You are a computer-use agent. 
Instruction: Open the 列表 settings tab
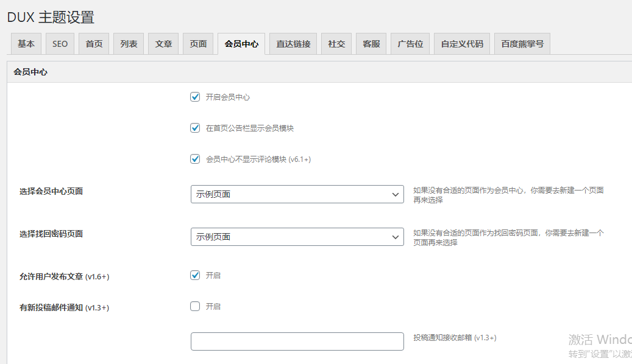pos(129,43)
